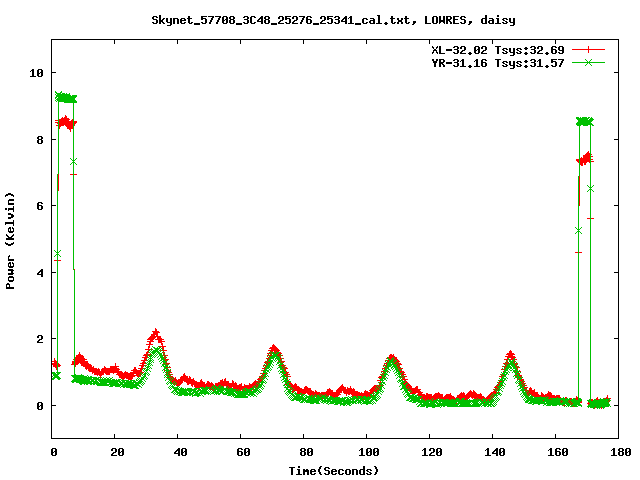Click the x-axis tick label '120'
640x480 pixels.
432,452
